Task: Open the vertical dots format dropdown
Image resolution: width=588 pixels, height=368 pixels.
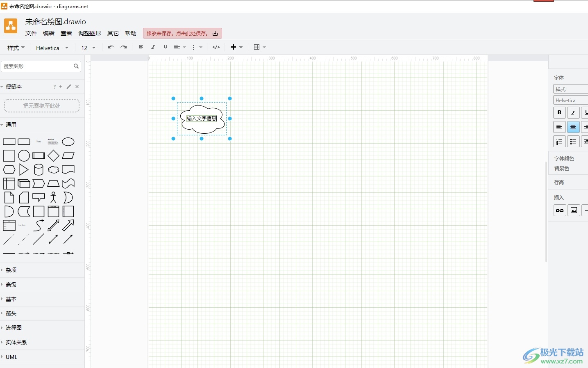Action: [197, 47]
